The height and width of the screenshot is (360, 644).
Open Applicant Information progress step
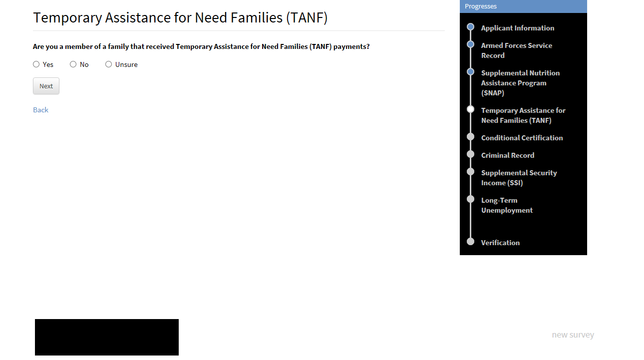(518, 28)
